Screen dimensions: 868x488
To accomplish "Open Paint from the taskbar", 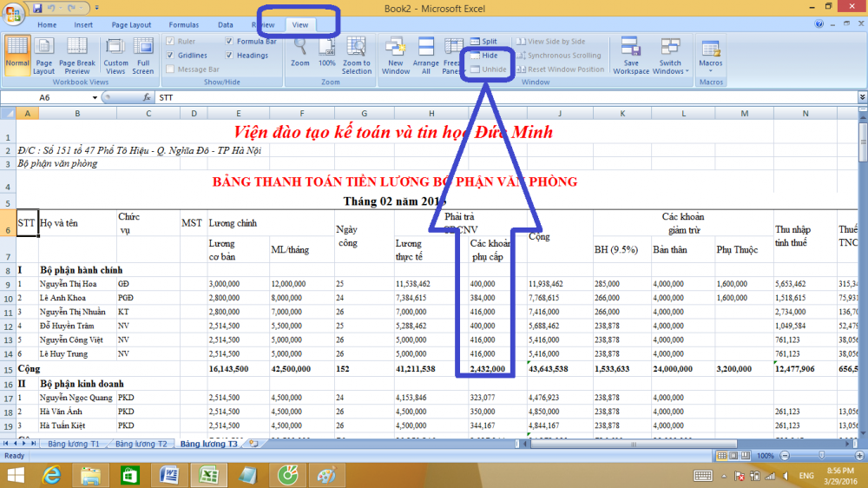I will point(326,475).
